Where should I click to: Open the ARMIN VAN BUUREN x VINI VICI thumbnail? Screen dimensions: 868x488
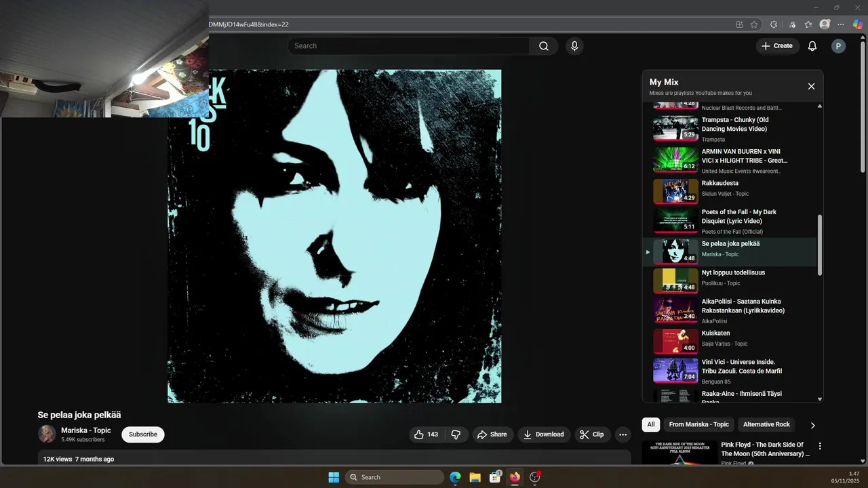[675, 159]
